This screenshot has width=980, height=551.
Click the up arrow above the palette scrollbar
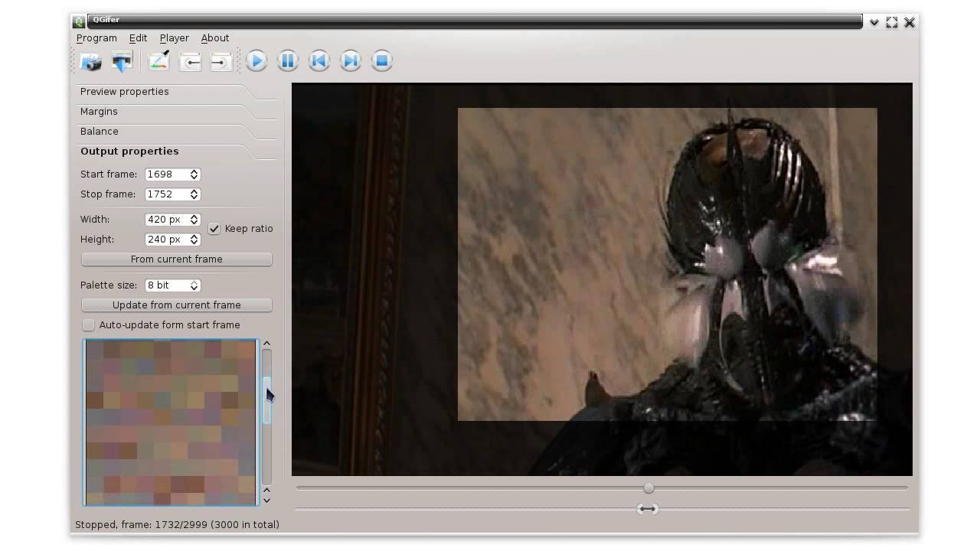point(266,344)
